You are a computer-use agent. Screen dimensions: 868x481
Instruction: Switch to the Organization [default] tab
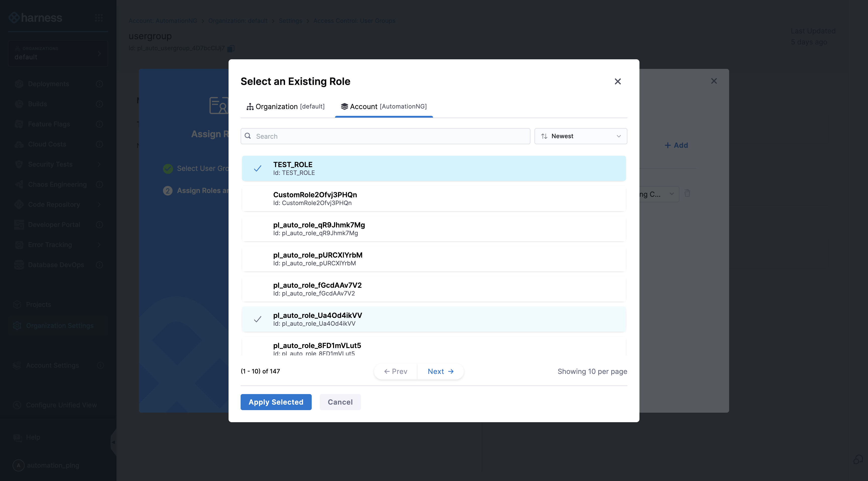coord(286,107)
